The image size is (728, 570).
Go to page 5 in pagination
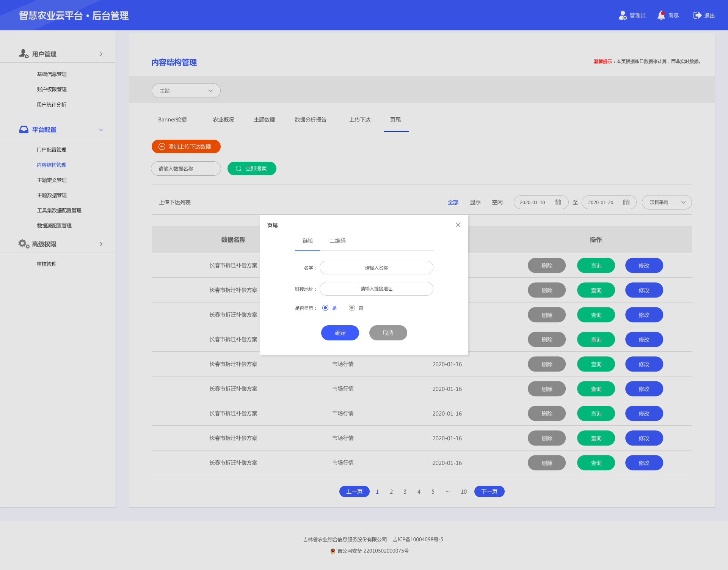click(x=433, y=491)
